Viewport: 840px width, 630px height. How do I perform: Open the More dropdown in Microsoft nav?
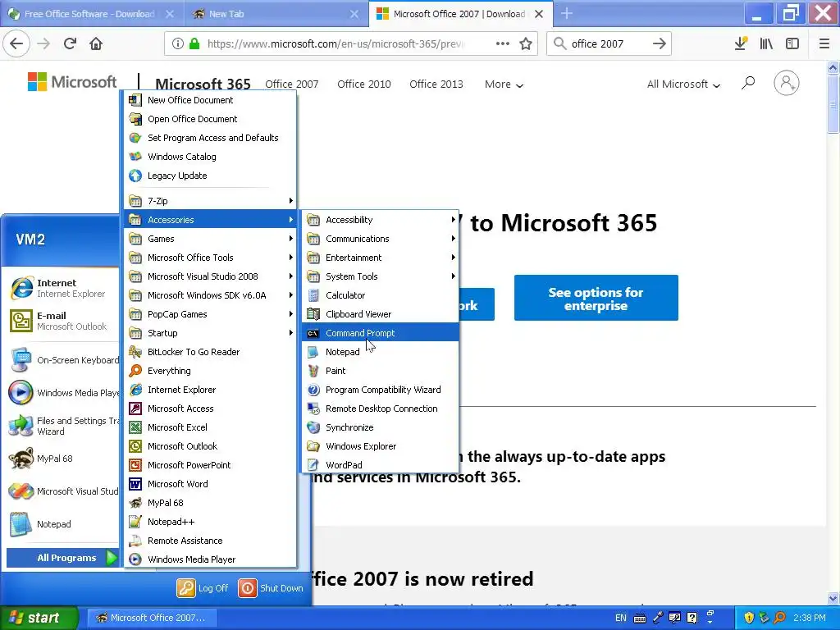click(x=504, y=84)
